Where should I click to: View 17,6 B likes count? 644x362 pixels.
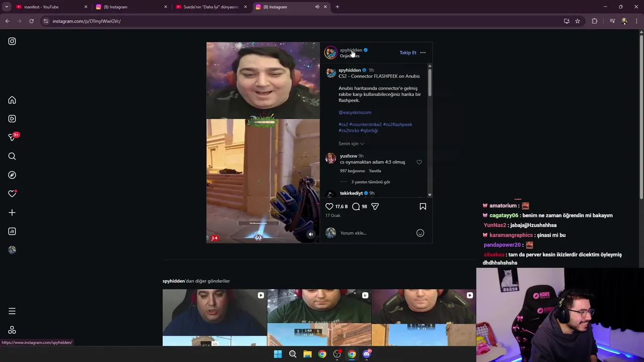point(341,207)
